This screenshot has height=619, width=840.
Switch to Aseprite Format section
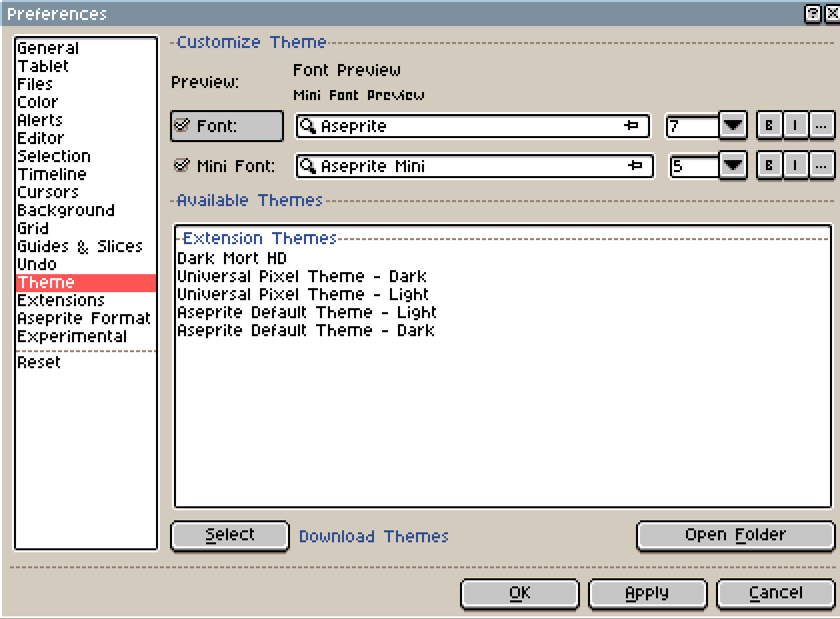click(86, 318)
